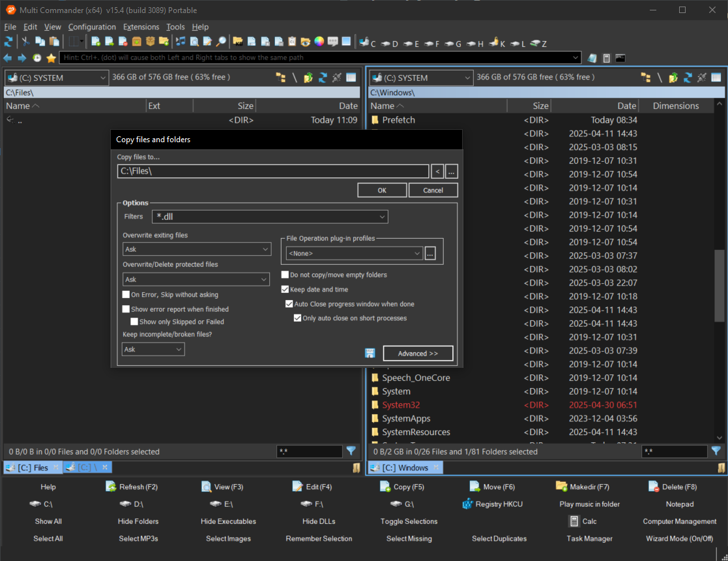Click the music note toolbar icon
The image size is (728, 561).
(x=181, y=42)
